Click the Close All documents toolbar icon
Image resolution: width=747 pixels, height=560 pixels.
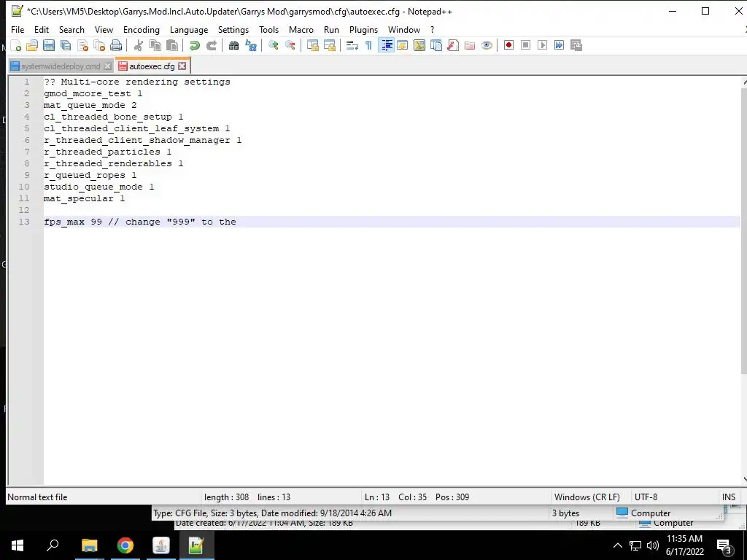pos(99,45)
